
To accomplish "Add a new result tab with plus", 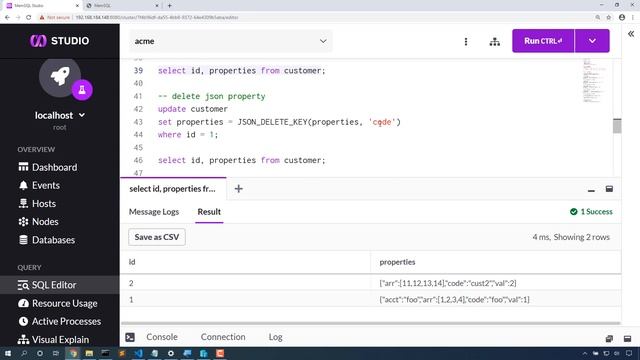I will (x=239, y=189).
